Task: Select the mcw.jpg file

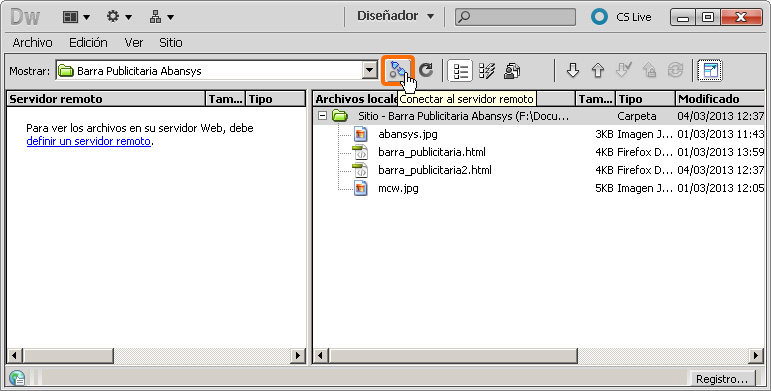Action: [x=398, y=188]
